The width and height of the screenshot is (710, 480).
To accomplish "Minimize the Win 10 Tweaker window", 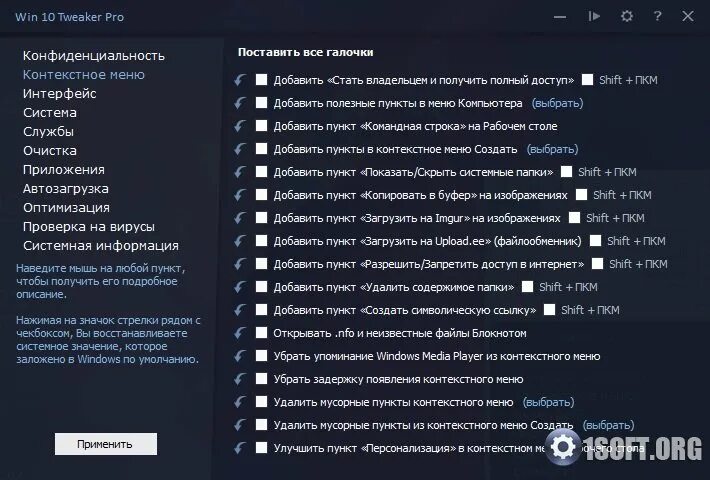I will [x=560, y=17].
